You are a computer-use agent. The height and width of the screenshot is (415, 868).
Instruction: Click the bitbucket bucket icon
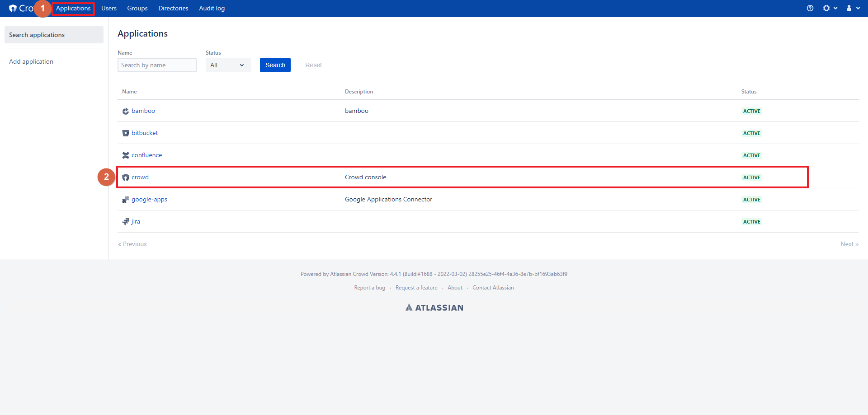tap(126, 133)
